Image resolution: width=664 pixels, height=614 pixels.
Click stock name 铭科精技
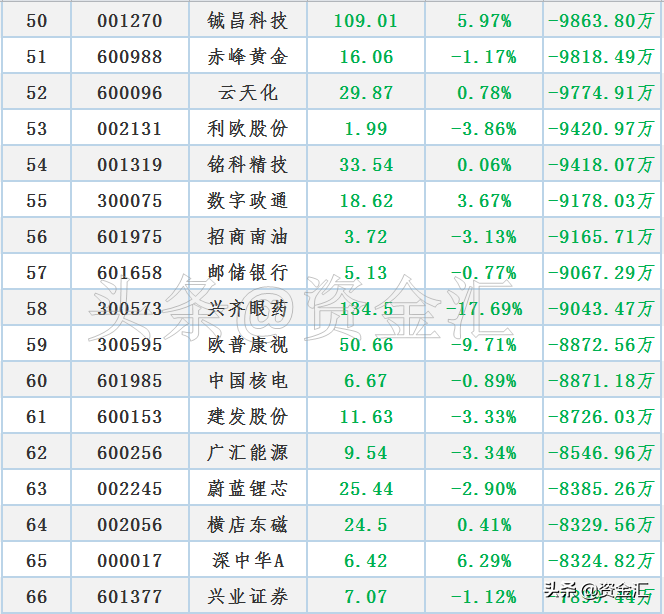point(247,165)
